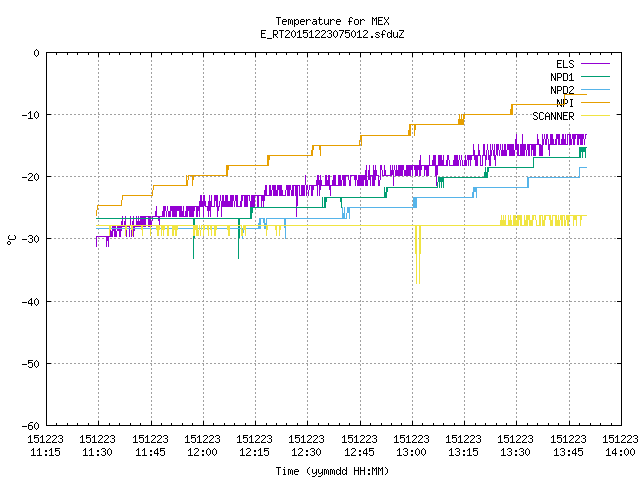This screenshot has height=480, width=640.
Task: Click the x-axis label "Time (yymmdd HH:MM)"
Action: point(332,471)
